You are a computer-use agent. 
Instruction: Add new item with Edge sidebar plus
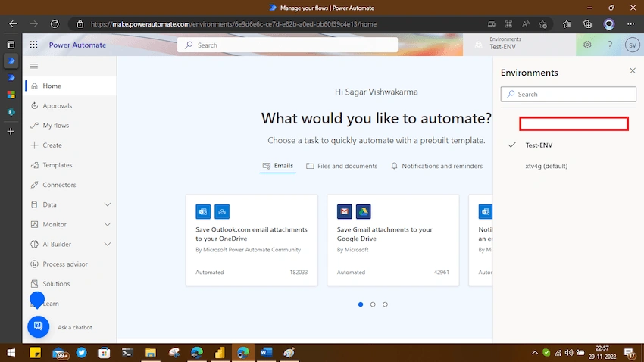pyautogui.click(x=11, y=131)
